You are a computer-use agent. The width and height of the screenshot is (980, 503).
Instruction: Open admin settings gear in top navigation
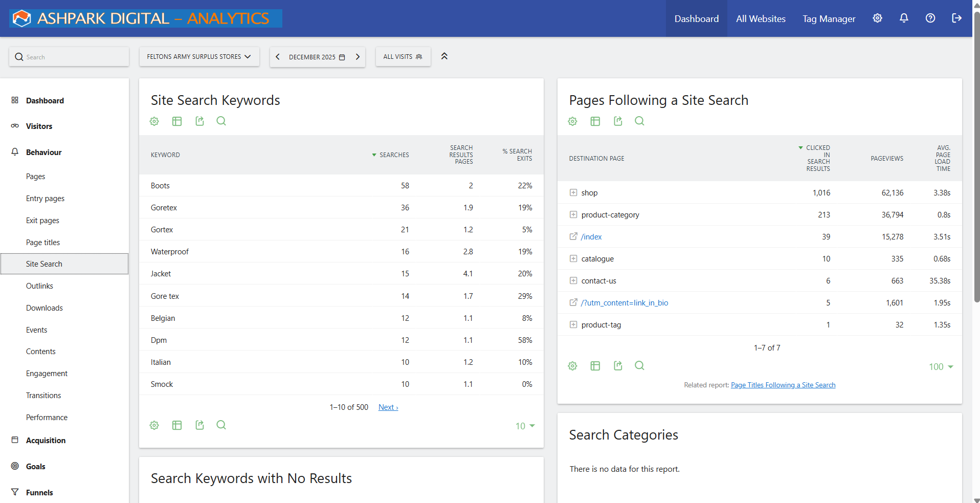tap(877, 18)
